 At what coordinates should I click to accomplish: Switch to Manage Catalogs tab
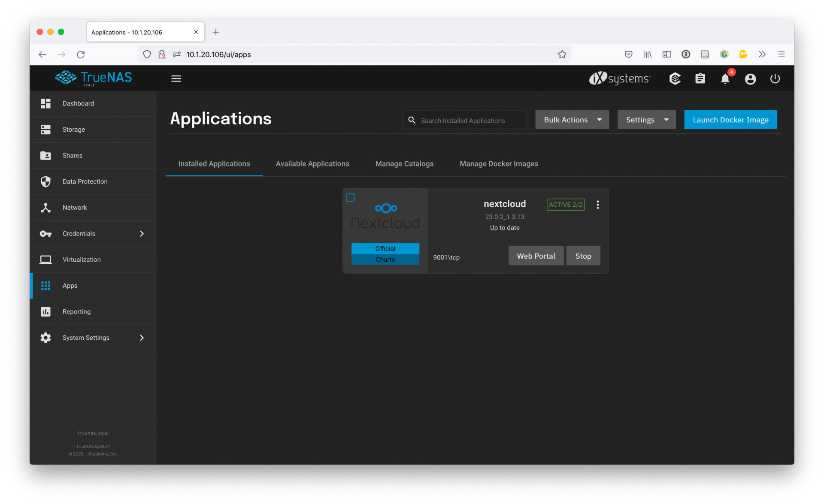404,164
